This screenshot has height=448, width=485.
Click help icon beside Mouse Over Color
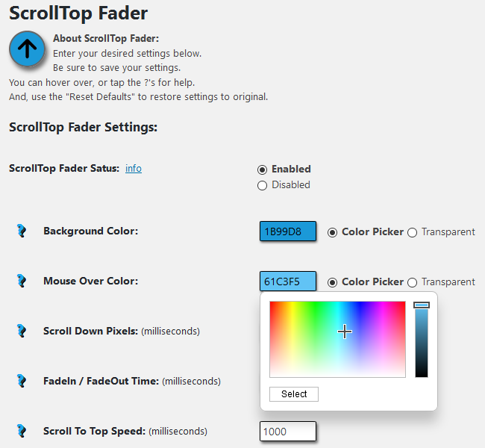(22, 281)
